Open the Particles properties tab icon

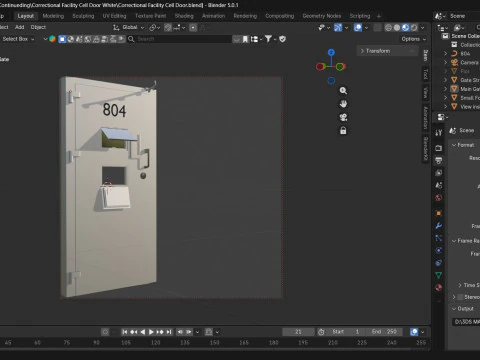(x=439, y=238)
